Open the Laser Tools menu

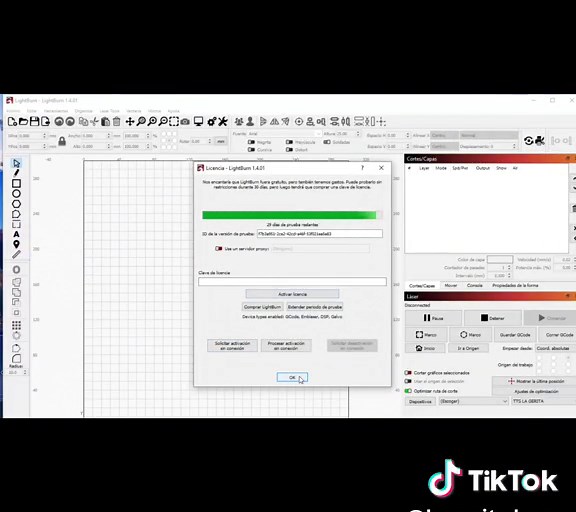[109, 111]
